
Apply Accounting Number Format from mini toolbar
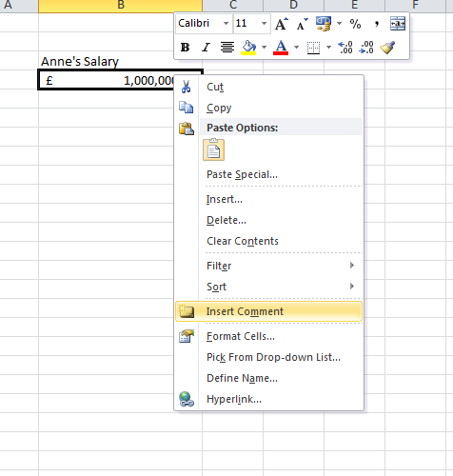(324, 24)
